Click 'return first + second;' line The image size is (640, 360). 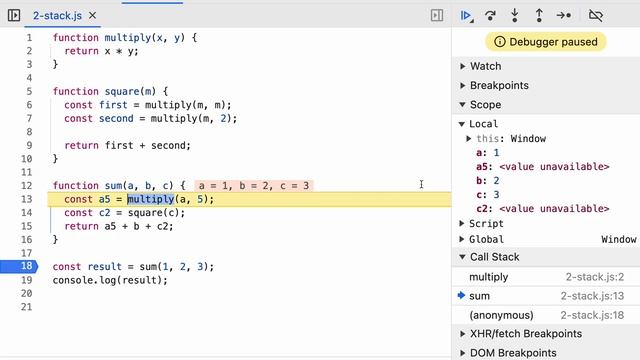tap(127, 145)
